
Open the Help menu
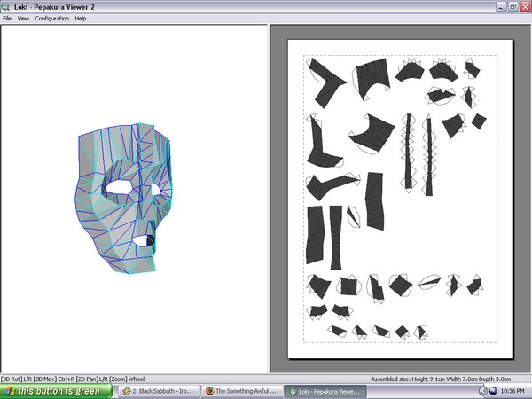(x=81, y=18)
